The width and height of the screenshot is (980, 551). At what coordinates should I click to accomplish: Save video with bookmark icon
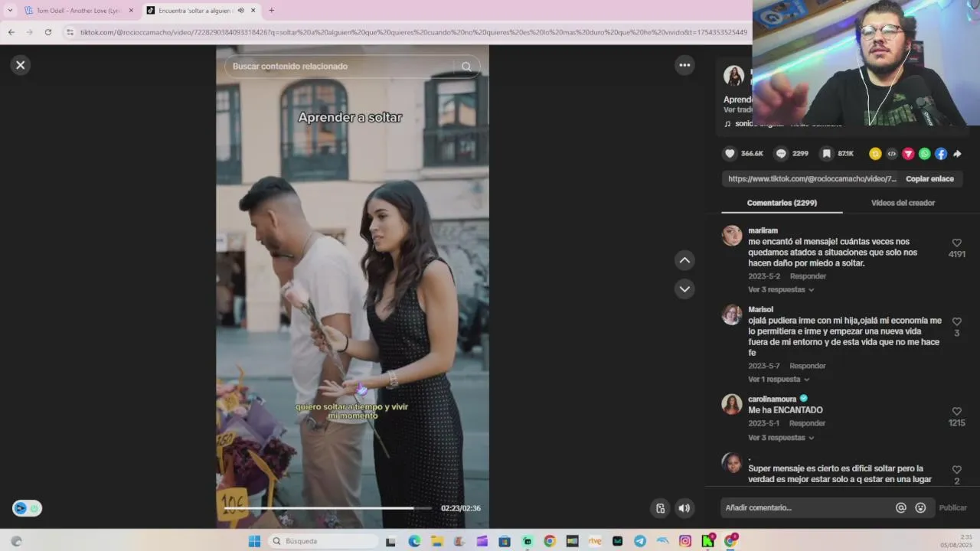(826, 154)
